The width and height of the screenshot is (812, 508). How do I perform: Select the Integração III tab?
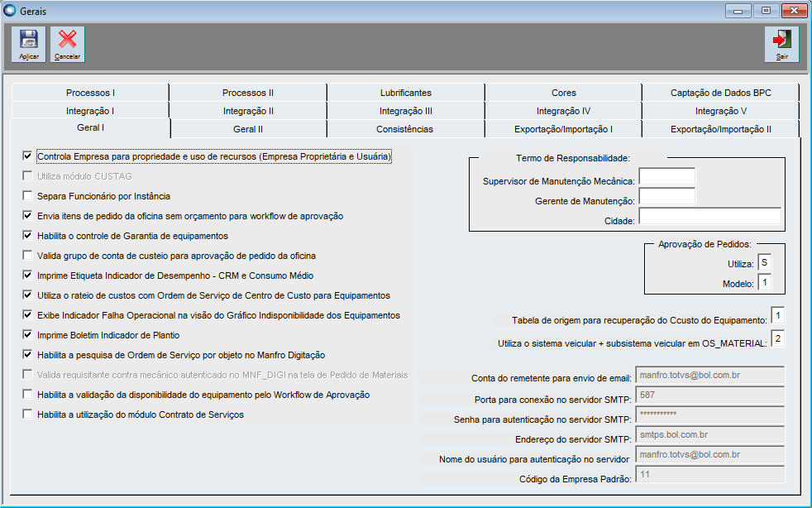point(405,111)
